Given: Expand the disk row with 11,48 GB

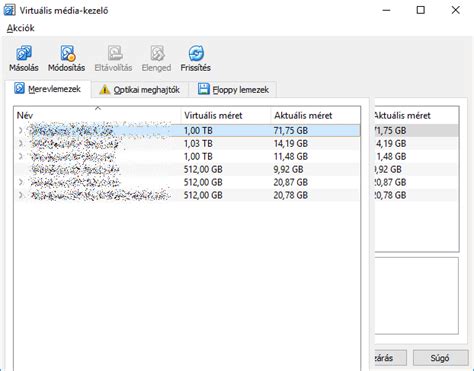Looking at the screenshot, I should (x=21, y=156).
